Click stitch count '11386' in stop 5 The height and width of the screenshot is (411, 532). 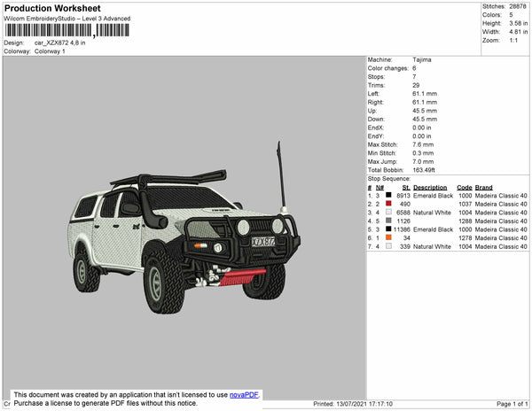[x=402, y=229]
